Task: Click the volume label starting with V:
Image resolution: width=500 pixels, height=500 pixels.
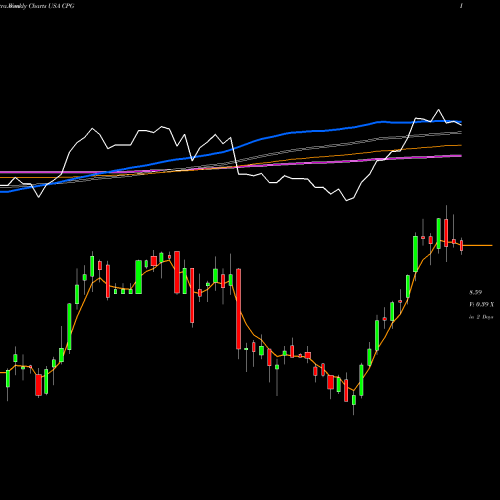Action: tap(481, 305)
